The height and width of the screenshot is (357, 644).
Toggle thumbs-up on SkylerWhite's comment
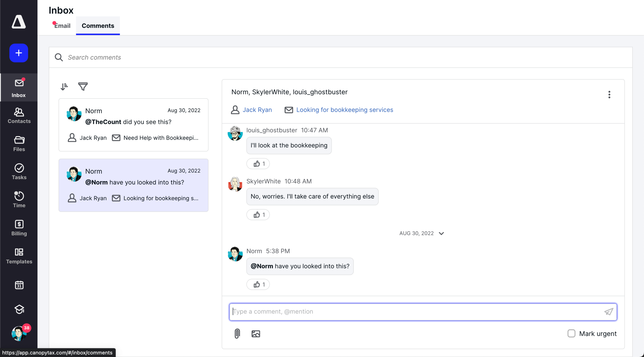point(258,215)
